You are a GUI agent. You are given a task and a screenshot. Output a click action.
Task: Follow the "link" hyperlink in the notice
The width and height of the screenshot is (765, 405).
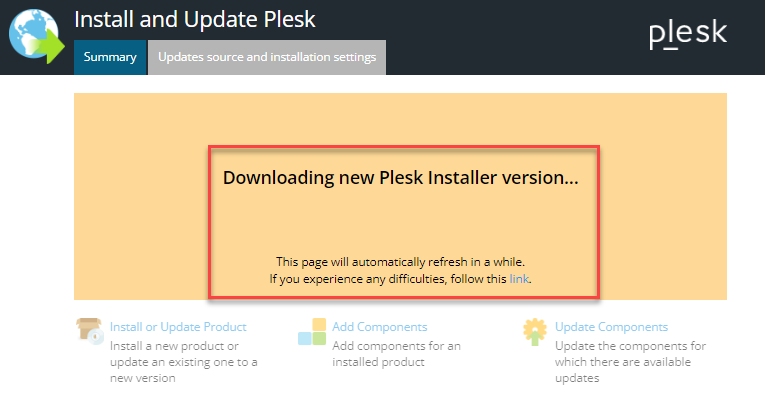point(519,278)
